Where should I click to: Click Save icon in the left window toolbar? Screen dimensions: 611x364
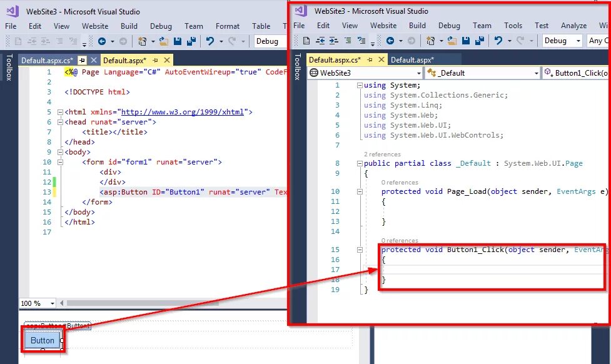tap(178, 41)
